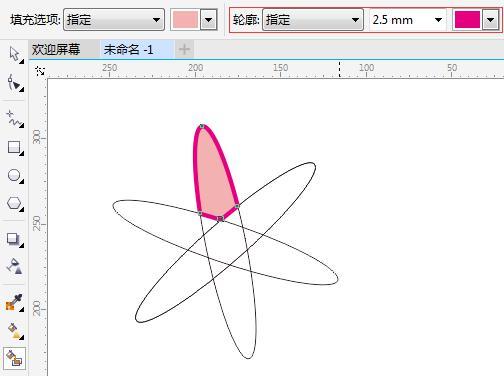
Task: Pick the Color Eyedropper tool
Action: 14,303
